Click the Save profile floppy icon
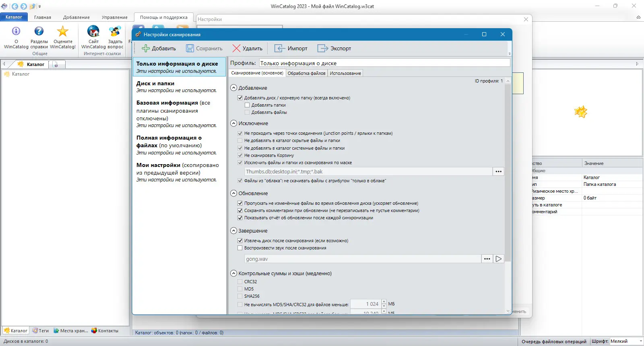Viewport: 644px width, 346px height. 190,48
